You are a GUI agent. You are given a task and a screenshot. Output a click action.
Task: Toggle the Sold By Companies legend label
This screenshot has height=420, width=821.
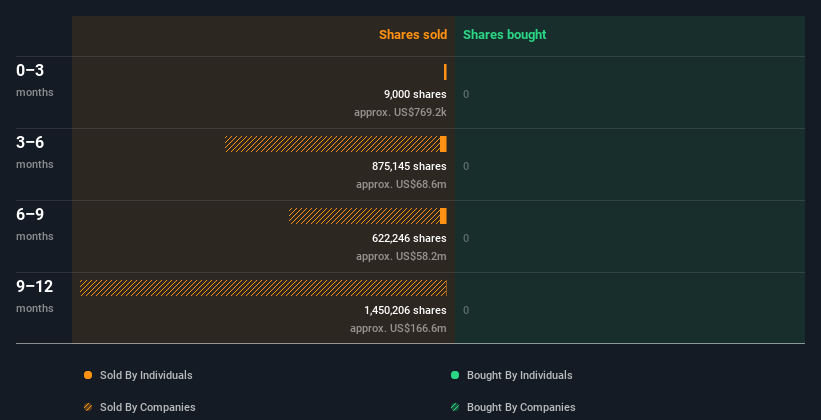point(147,407)
